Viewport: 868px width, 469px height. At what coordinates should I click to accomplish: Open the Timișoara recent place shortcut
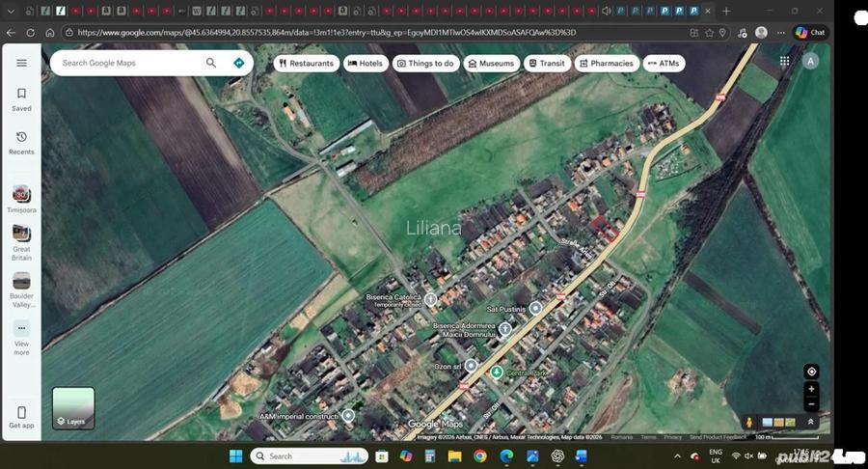[21, 199]
